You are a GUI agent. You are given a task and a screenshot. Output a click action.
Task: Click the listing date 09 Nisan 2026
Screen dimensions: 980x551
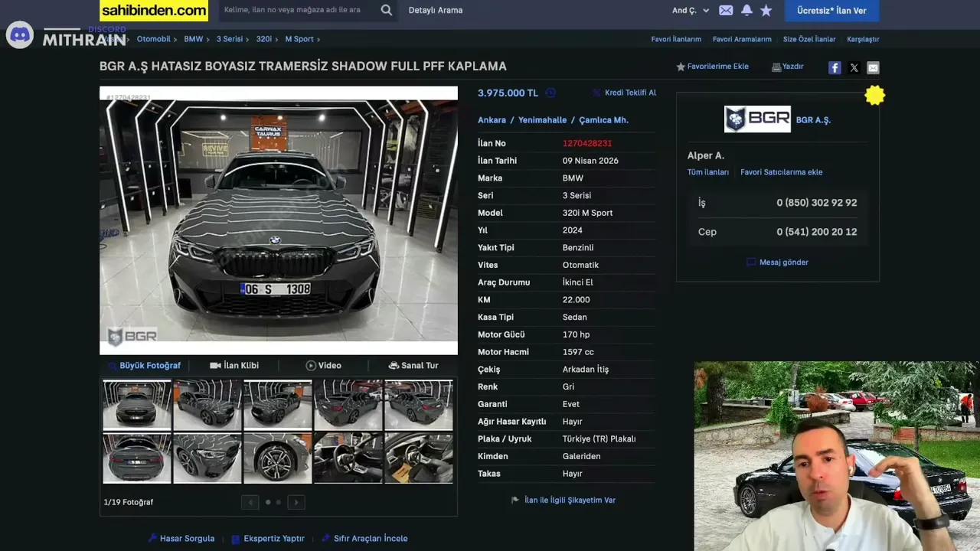[x=590, y=161]
